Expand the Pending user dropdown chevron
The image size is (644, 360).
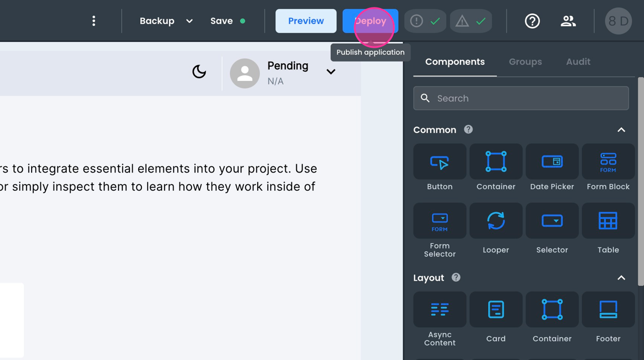tap(331, 72)
